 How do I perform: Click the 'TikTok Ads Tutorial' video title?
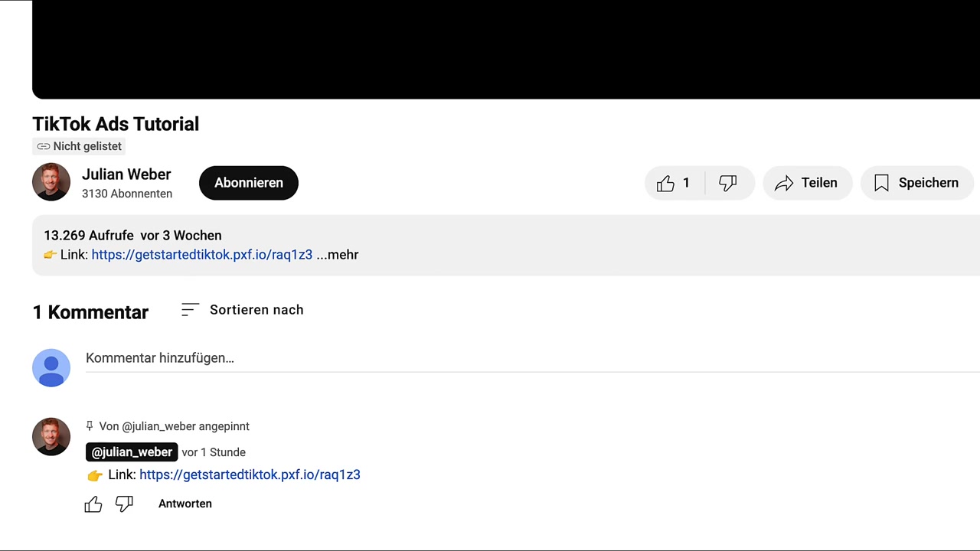[x=116, y=124]
